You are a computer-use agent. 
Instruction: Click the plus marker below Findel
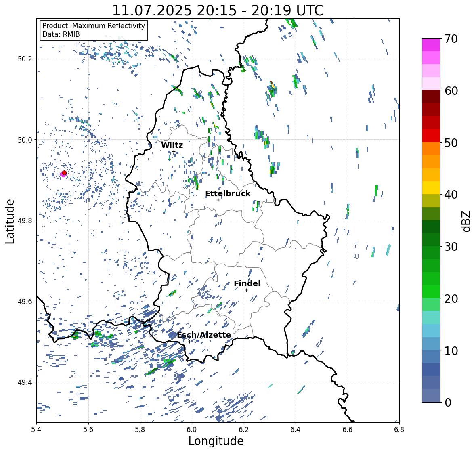247,290
